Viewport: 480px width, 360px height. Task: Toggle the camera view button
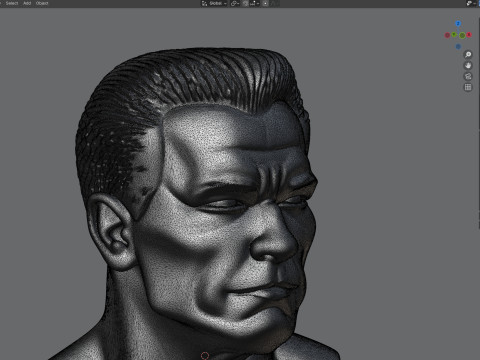coord(468,76)
